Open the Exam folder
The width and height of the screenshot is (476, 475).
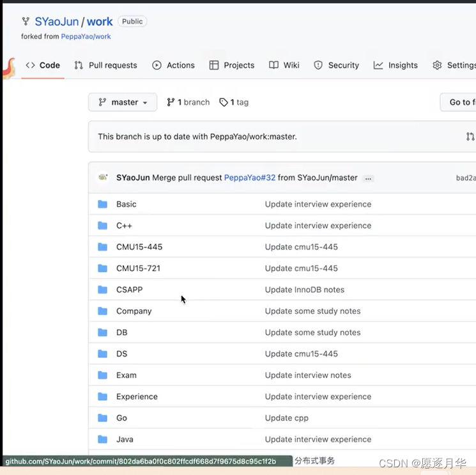coord(127,375)
